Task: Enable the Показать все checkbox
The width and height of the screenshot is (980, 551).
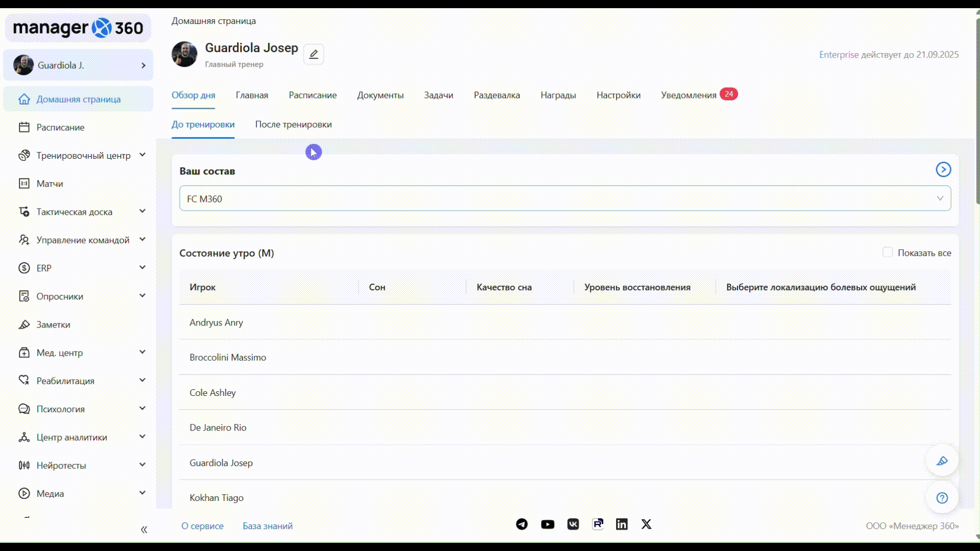Action: tap(888, 253)
